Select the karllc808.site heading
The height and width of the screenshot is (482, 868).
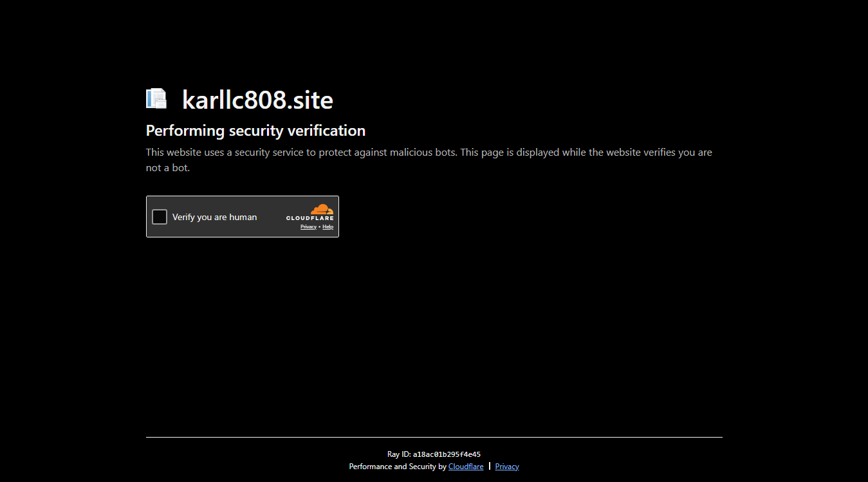pyautogui.click(x=257, y=100)
